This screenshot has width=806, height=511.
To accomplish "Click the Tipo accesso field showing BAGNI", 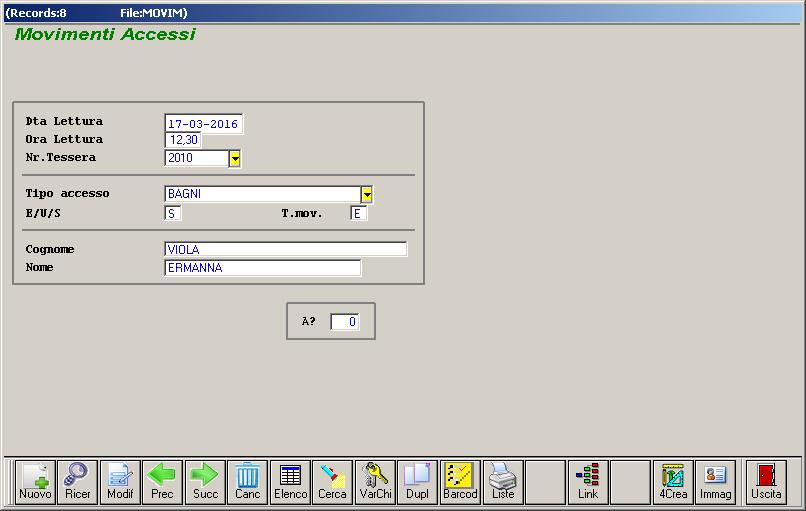I will point(263,194).
